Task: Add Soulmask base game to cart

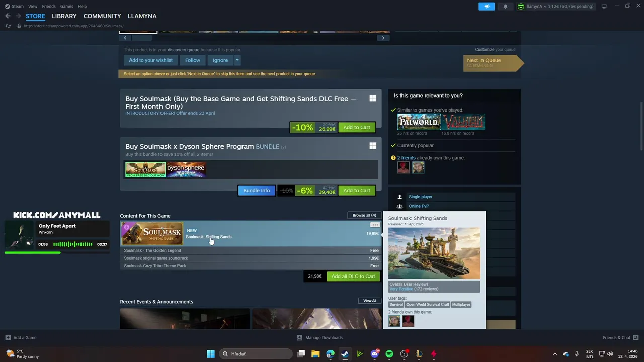Action: 357,127
